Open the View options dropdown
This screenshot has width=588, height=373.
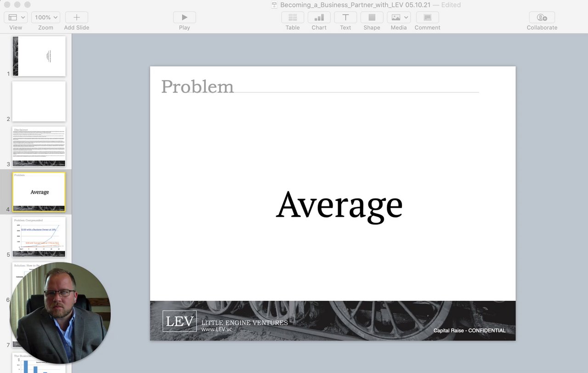click(x=16, y=17)
